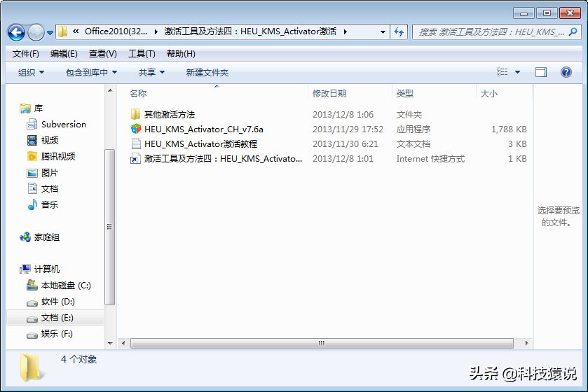Select the 其他激活方法 folder icon
This screenshot has height=392, width=588.
click(x=135, y=114)
